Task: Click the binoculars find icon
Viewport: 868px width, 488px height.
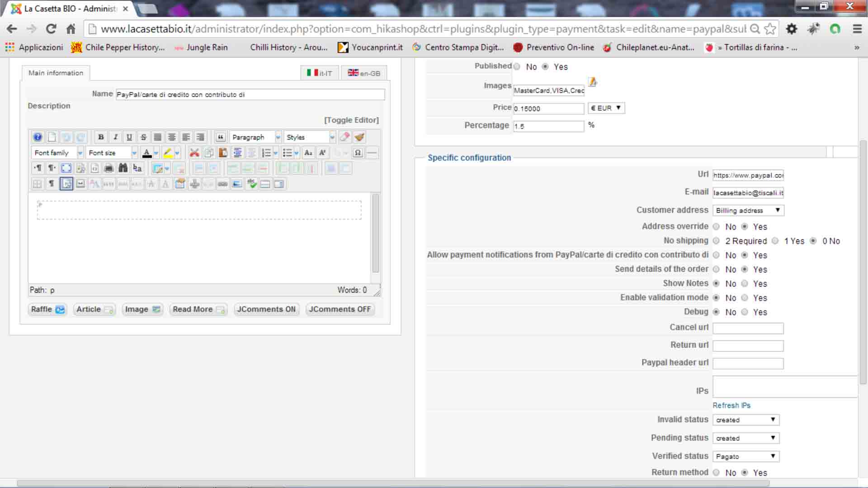Action: coord(123,168)
